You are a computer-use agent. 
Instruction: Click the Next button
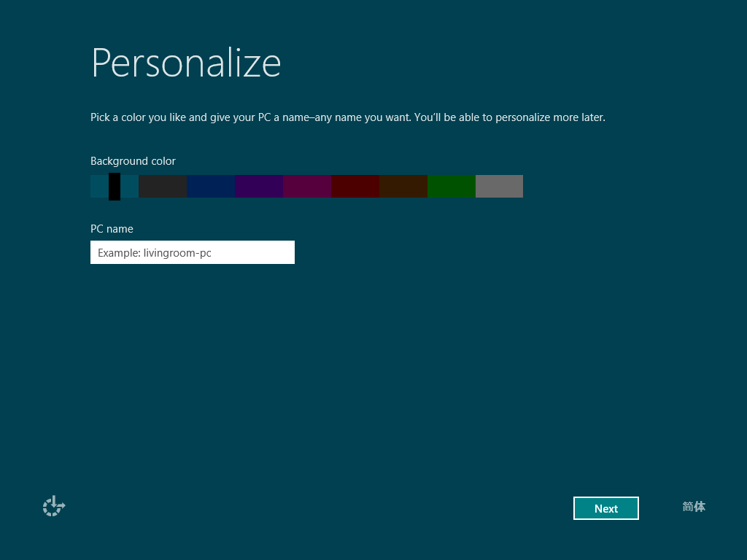point(606,508)
